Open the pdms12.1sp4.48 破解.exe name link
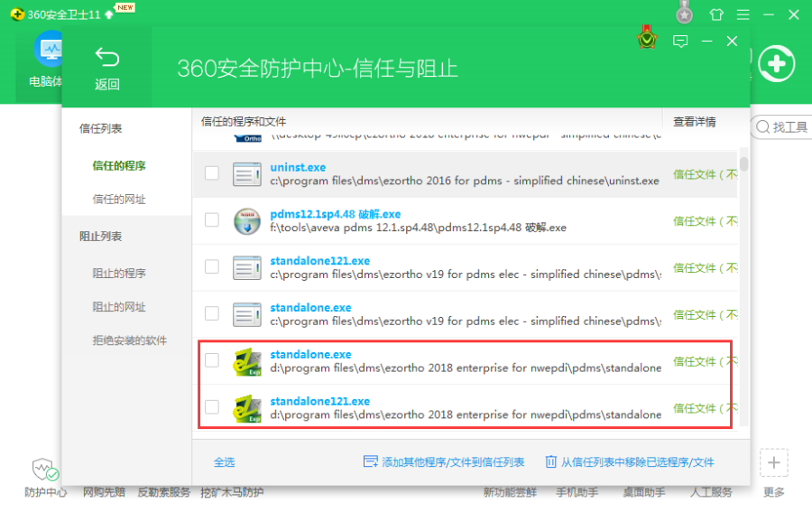 (x=335, y=214)
